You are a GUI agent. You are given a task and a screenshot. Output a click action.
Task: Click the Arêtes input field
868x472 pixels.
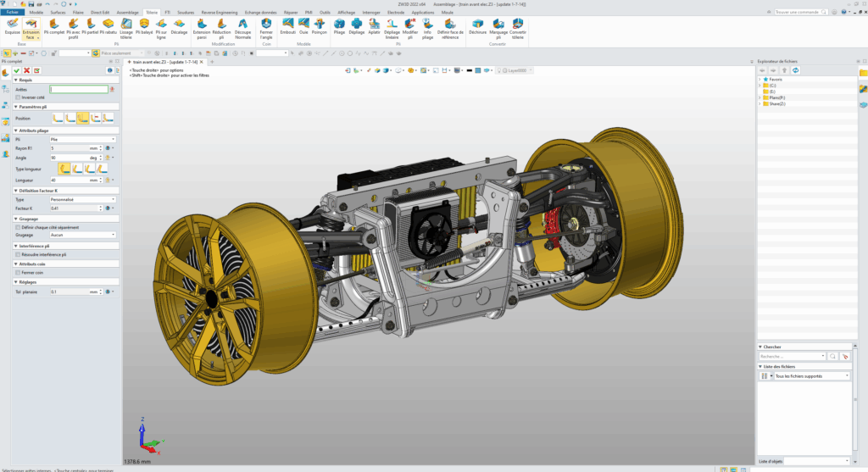79,89
